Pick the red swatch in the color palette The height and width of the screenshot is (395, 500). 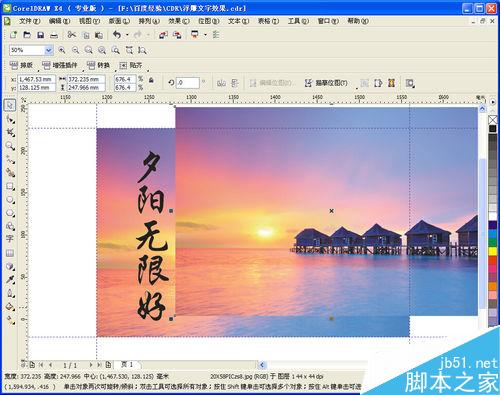coord(493,260)
